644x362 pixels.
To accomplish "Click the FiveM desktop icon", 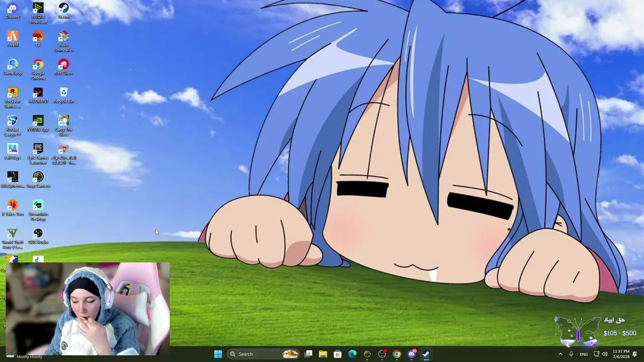I will click(x=13, y=39).
